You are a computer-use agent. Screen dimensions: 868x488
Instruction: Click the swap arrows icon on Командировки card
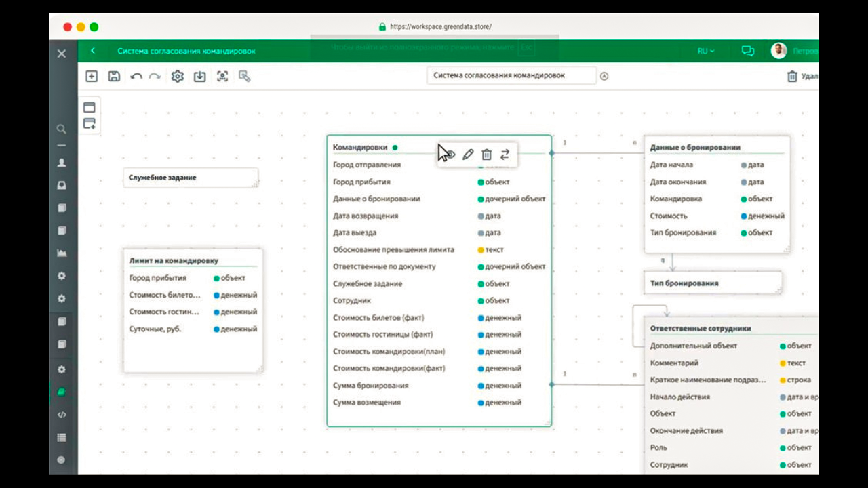[x=505, y=155]
